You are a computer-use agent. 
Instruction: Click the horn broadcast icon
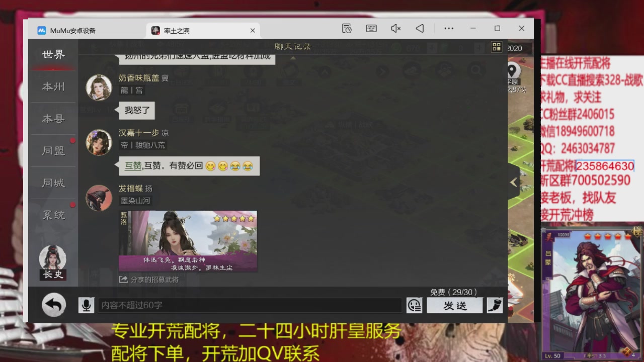pos(495,305)
